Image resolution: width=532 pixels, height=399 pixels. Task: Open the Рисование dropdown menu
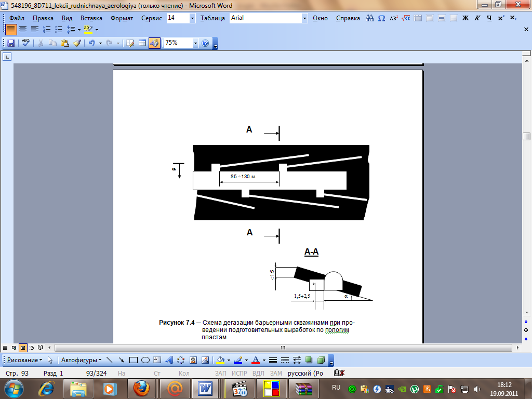[x=24, y=360]
